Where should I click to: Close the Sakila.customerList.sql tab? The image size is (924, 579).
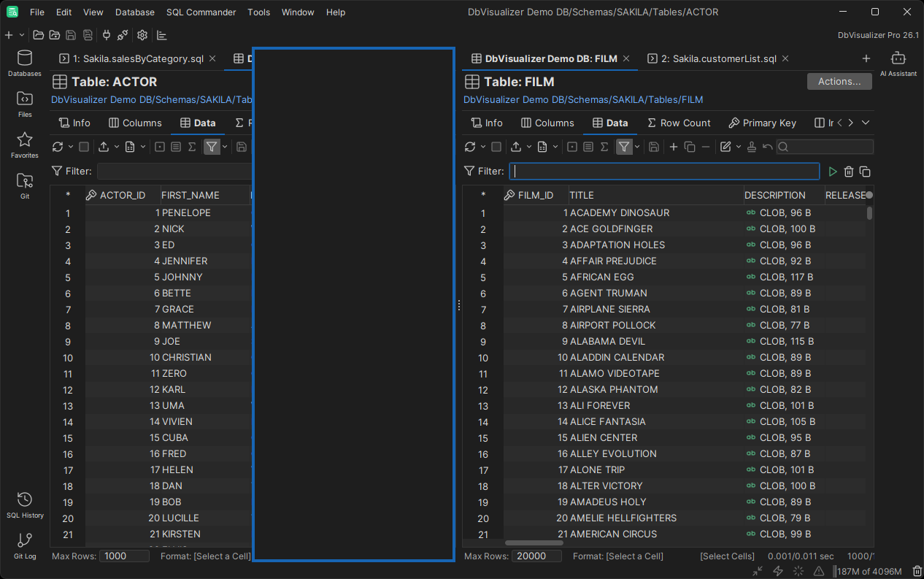pyautogui.click(x=785, y=58)
